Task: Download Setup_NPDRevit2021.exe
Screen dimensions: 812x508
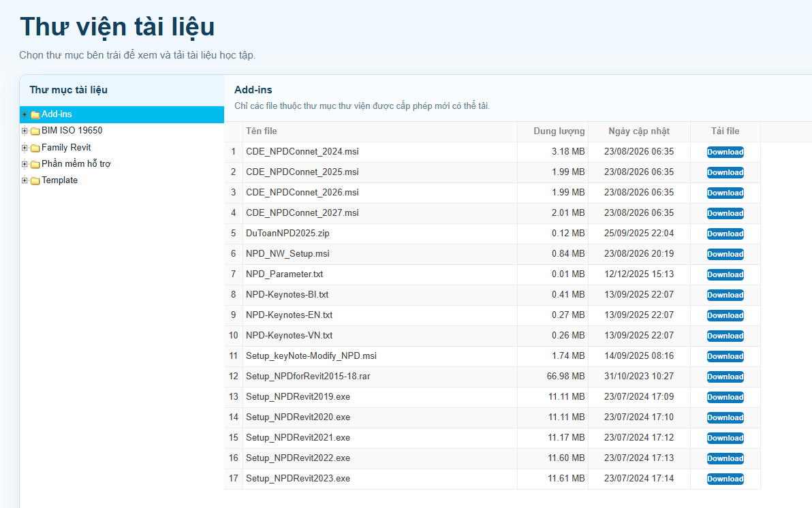Action: 725,438
